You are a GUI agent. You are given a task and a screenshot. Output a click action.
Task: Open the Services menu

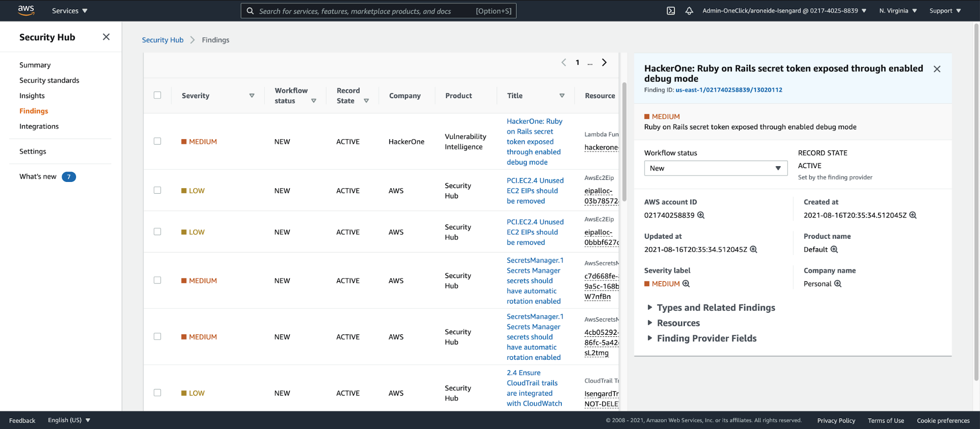(x=70, y=11)
